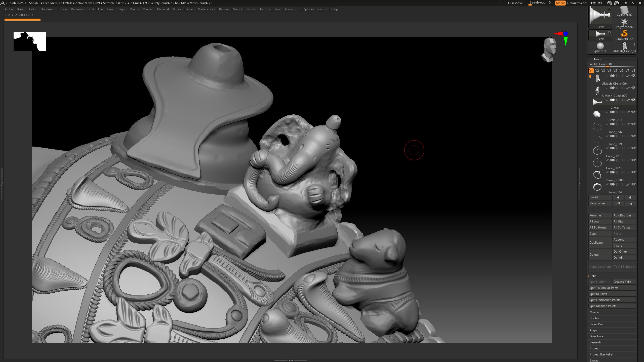This screenshot has width=644, height=362.
Task: Move selected subtool down with arrow
Action: [630, 197]
